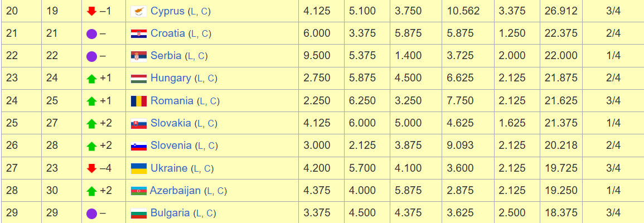
Task: Open the Bulgaria country link
Action: [x=170, y=213]
